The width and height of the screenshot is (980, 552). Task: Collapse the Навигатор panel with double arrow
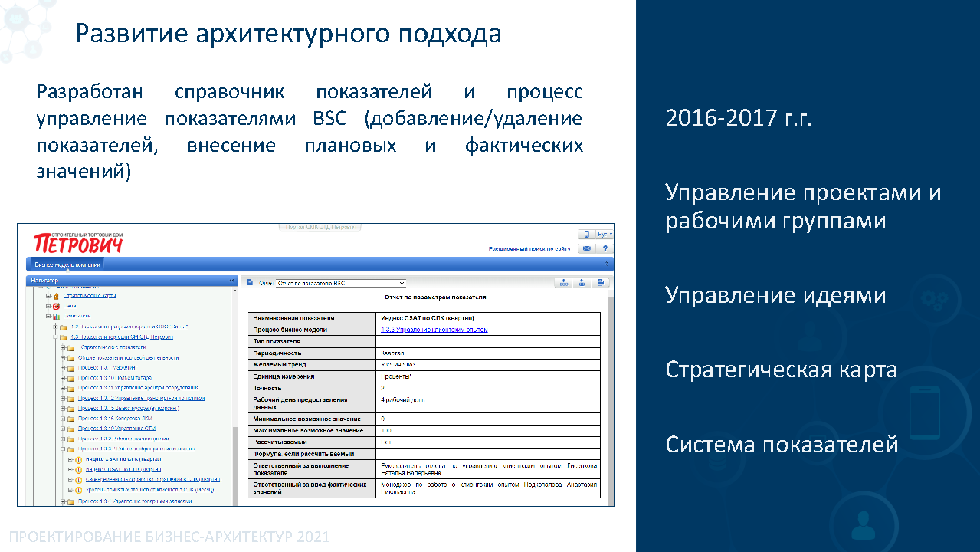[x=231, y=281]
